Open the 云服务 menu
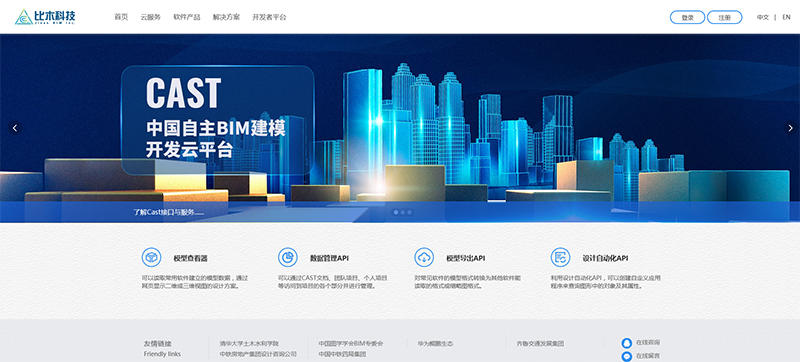Image resolution: width=800 pixels, height=362 pixels. pos(151,17)
